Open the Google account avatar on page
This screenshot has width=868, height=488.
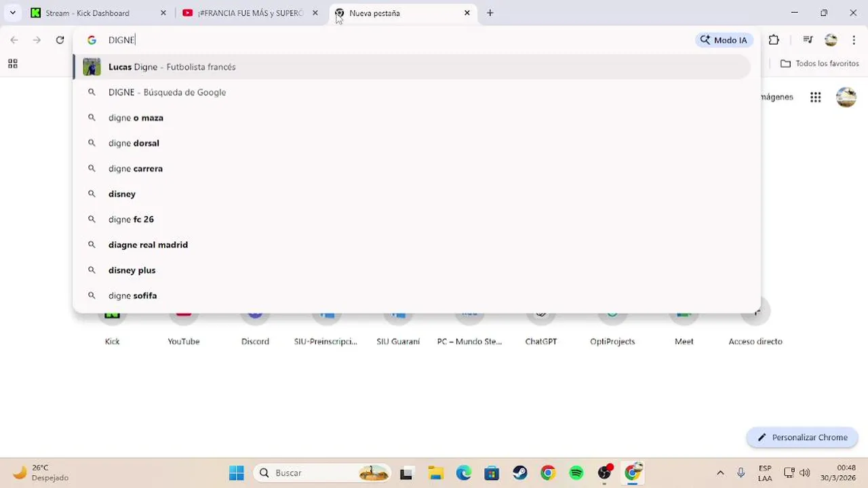[x=846, y=97]
